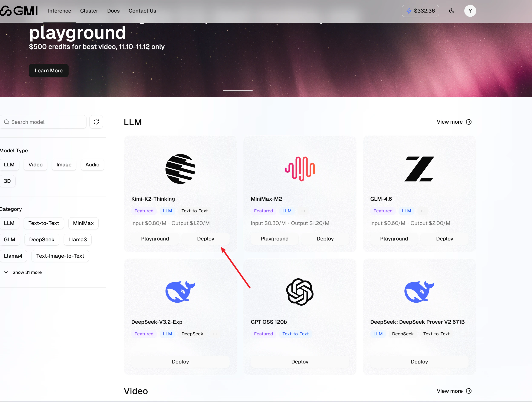The height and width of the screenshot is (402, 532).
Task: View more LLM models
Action: 454,122
